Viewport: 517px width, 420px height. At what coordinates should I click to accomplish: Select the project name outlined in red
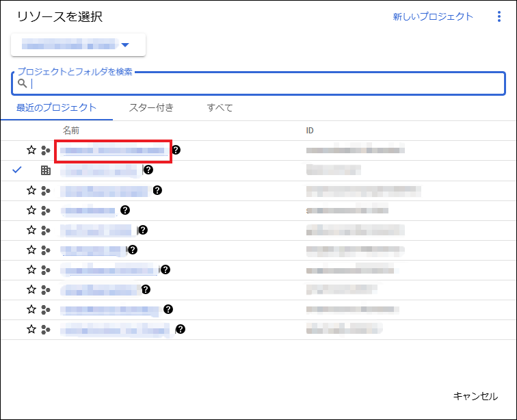(x=113, y=150)
